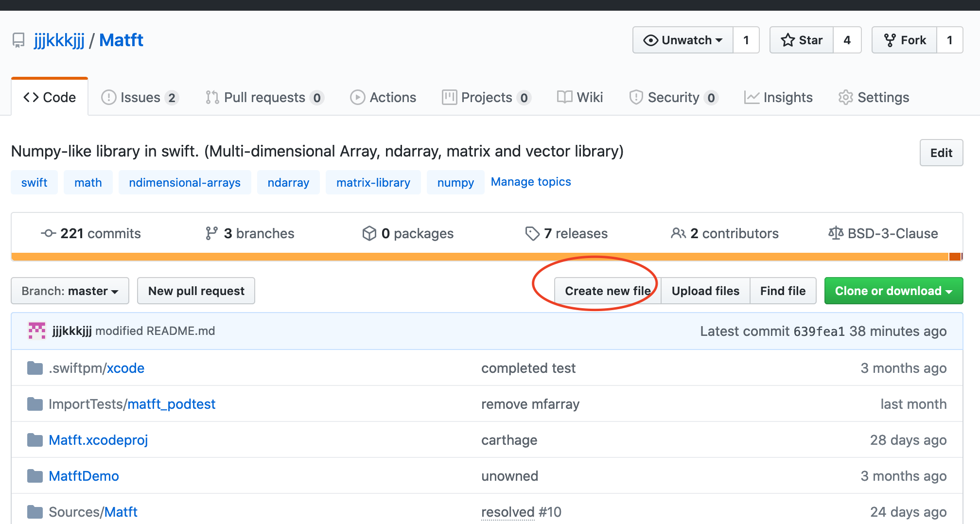
Task: Click the Upload files button
Action: (705, 291)
